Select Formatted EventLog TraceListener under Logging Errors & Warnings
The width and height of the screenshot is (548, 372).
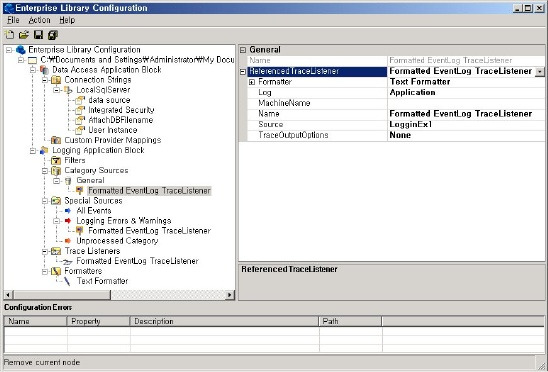pos(149,231)
